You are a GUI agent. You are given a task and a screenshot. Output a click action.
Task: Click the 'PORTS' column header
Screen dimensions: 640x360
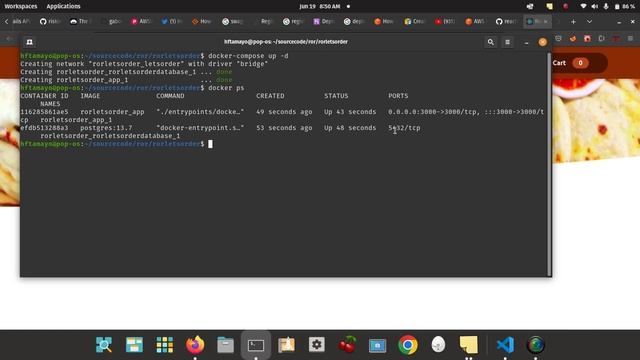click(x=398, y=96)
